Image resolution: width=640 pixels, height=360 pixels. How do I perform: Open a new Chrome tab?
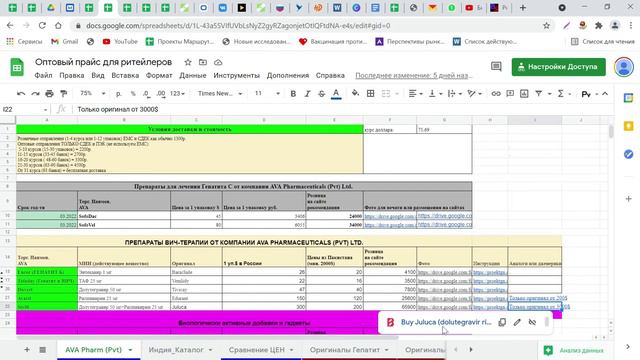(523, 8)
